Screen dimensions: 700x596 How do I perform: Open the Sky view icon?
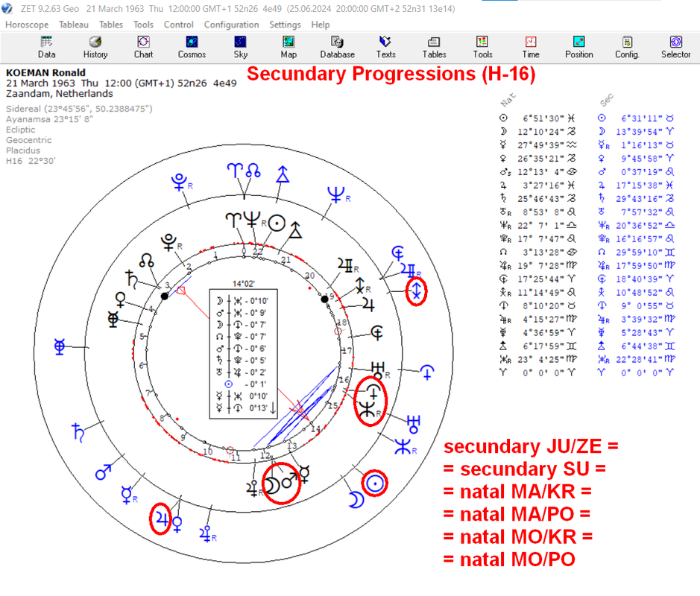coord(240,47)
